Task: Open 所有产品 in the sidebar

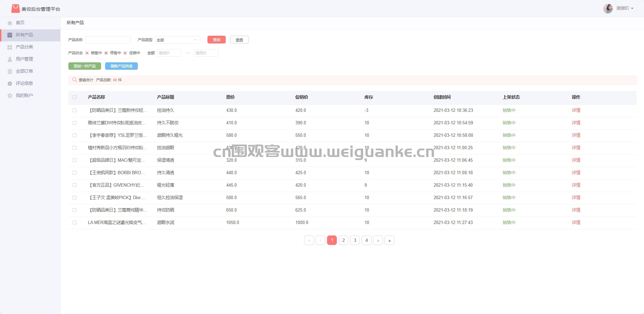Action: (x=24, y=35)
